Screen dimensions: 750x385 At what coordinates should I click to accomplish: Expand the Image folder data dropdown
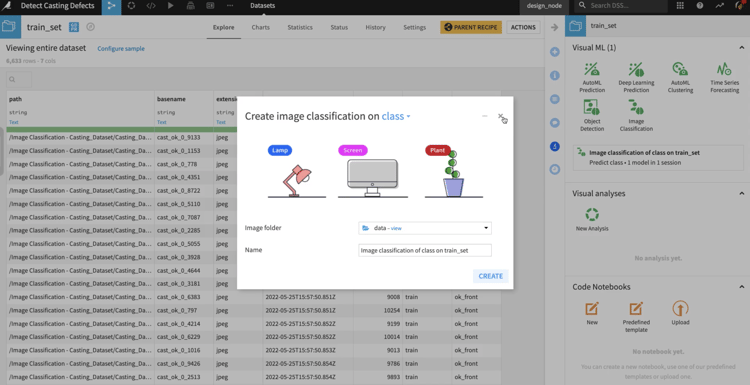click(425, 228)
